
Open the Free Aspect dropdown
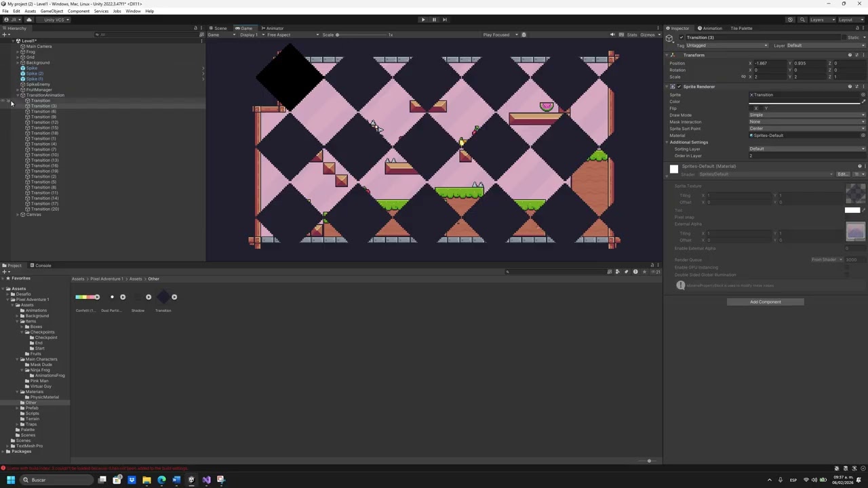(292, 35)
